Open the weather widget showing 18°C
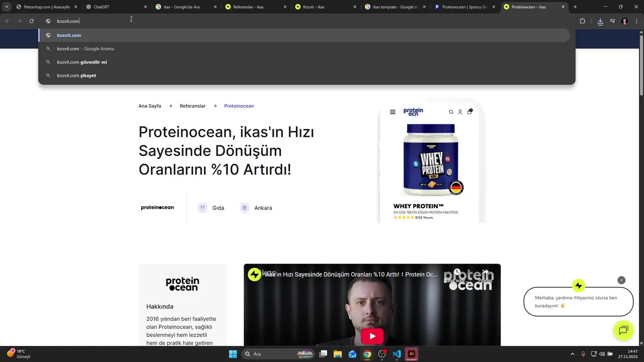 pos(19,354)
